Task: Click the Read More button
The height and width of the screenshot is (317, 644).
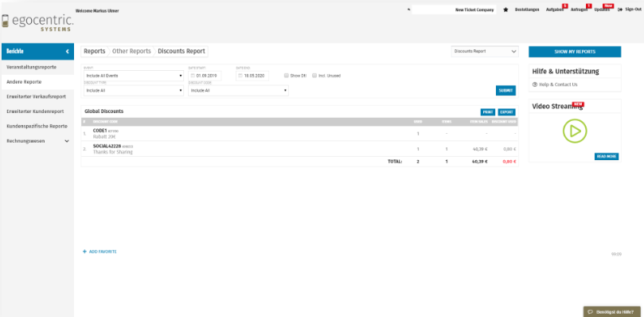Action: [x=607, y=156]
